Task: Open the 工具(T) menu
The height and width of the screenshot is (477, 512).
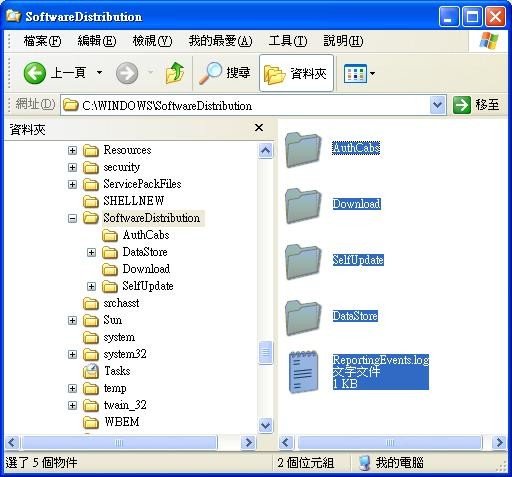Action: [x=288, y=41]
